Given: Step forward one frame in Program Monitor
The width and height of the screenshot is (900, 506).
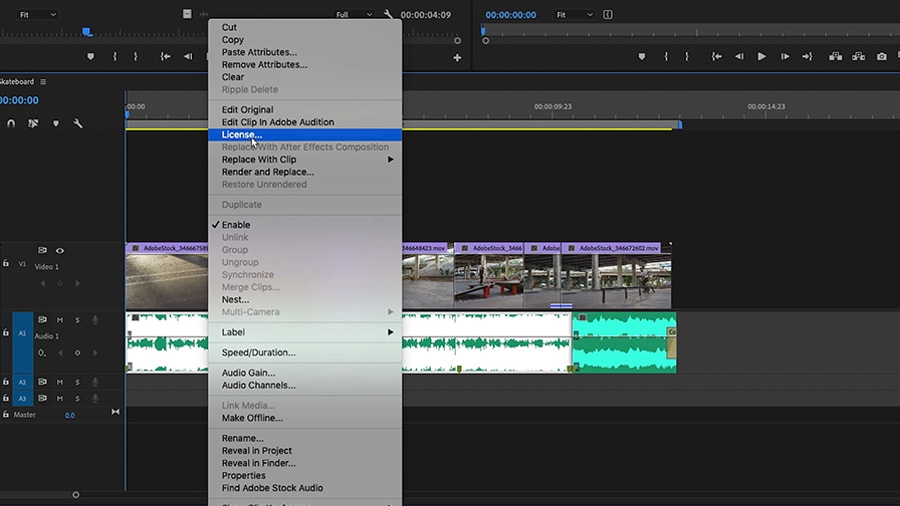Looking at the screenshot, I should point(785,57).
